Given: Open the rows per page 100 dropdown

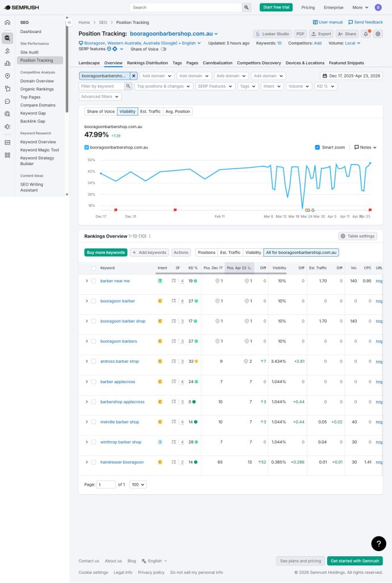Looking at the screenshot, I should pyautogui.click(x=138, y=485).
